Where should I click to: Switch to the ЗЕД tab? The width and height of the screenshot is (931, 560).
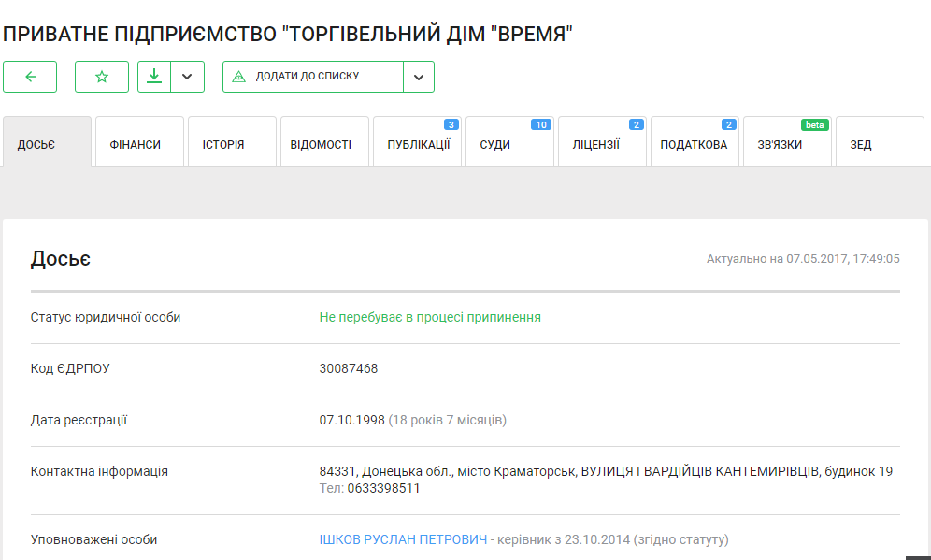pyautogui.click(x=879, y=144)
